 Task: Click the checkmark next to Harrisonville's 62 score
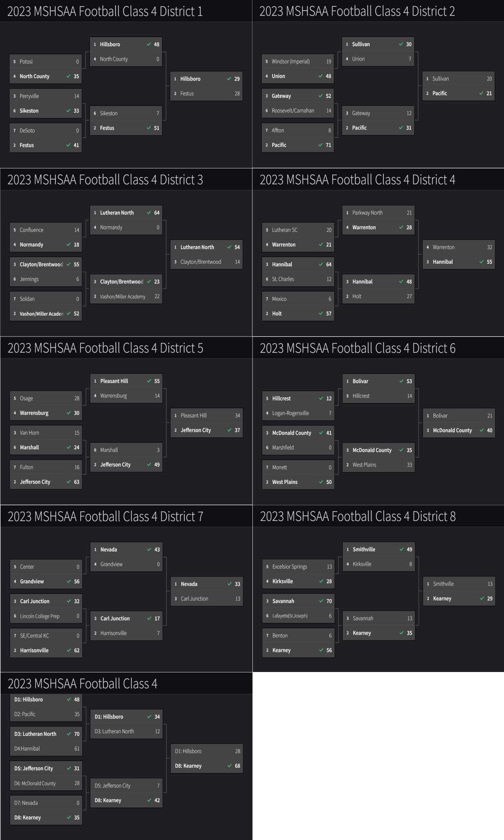pyautogui.click(x=69, y=650)
